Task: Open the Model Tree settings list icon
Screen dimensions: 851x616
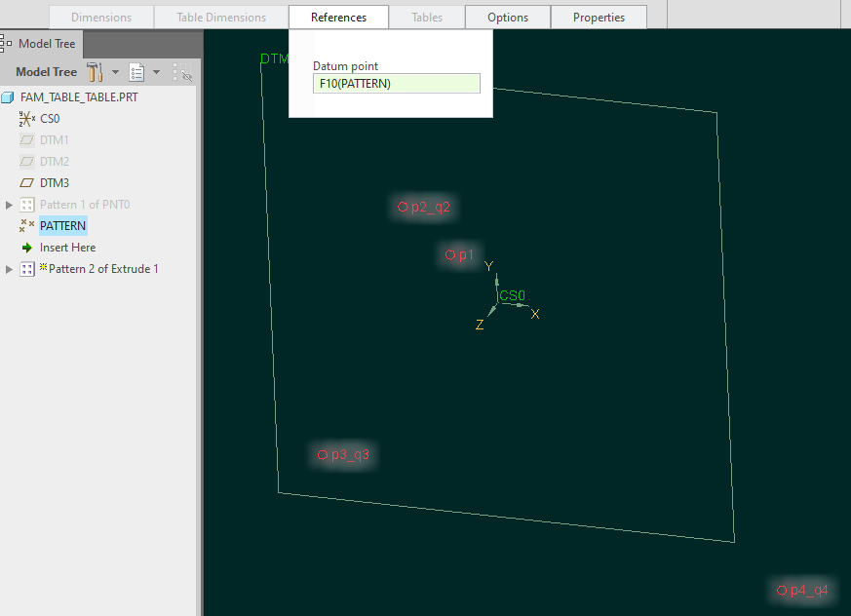Action: tap(135, 72)
